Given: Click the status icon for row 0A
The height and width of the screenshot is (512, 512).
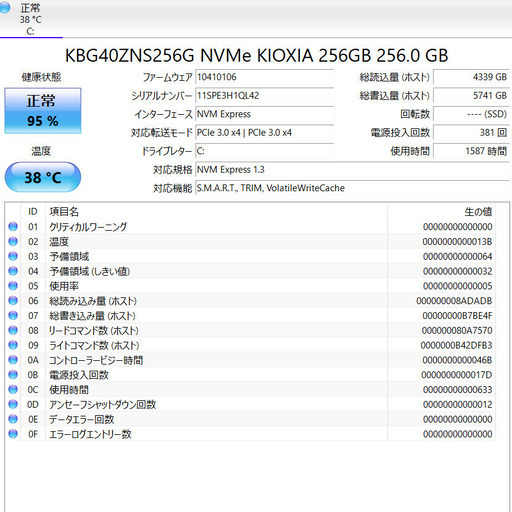Looking at the screenshot, I should 13,360.
